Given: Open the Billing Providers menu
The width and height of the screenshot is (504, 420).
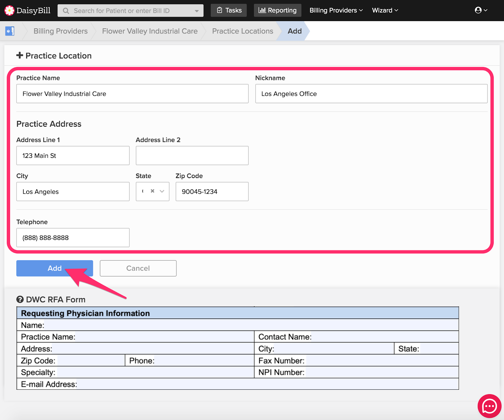Looking at the screenshot, I should (336, 10).
